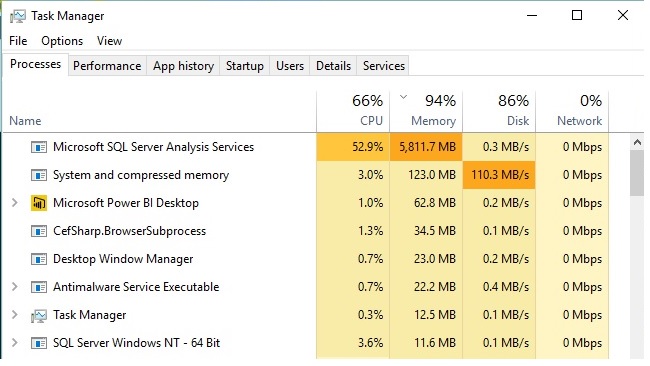
Task: Expand the Task Manager process group
Action: pos(15,315)
